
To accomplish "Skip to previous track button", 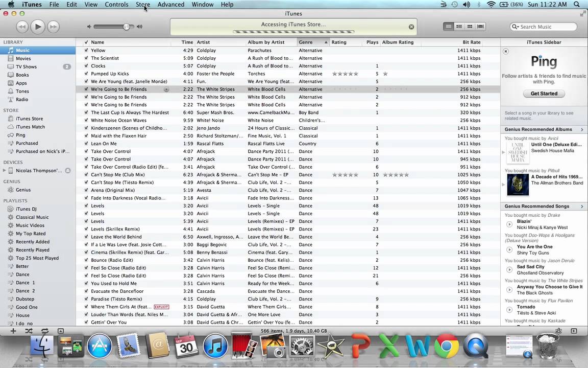I will pos(22,27).
